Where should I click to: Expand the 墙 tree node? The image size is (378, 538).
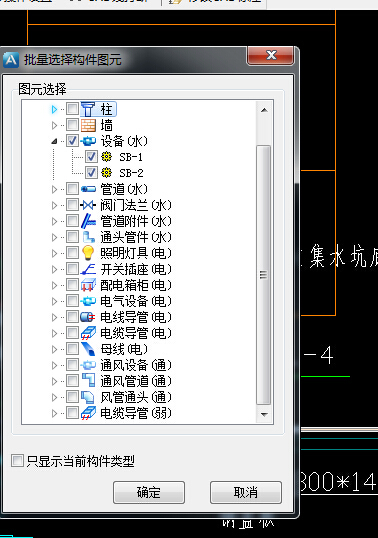[x=54, y=125]
